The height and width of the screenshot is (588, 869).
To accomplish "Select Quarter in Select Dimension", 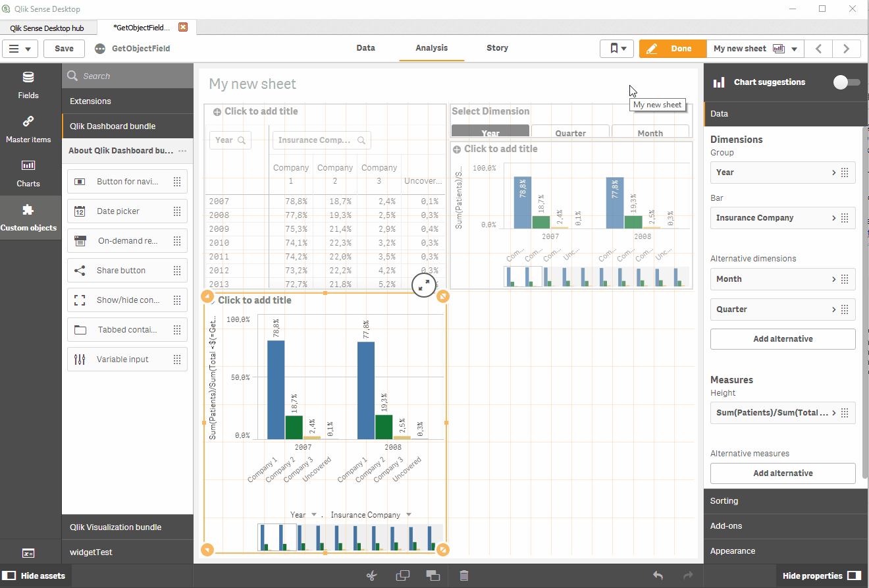I will coord(570,132).
